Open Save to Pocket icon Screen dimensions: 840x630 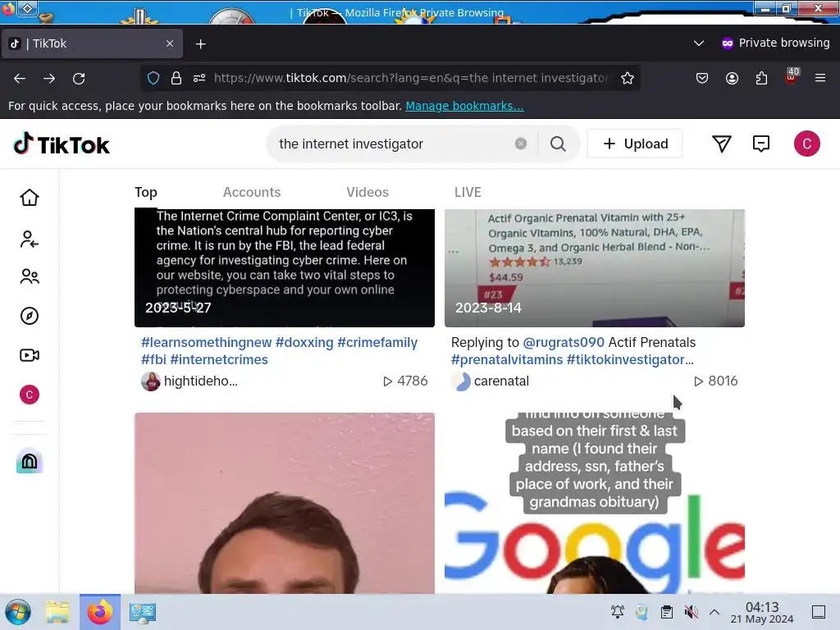702,78
